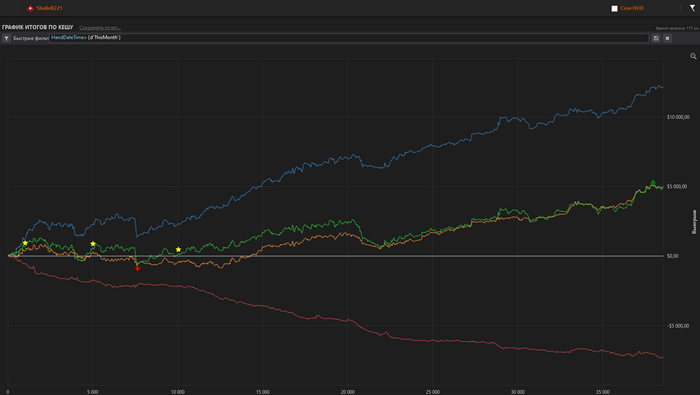
Task: Click the white stop square icon for HUD
Action: 614,8
